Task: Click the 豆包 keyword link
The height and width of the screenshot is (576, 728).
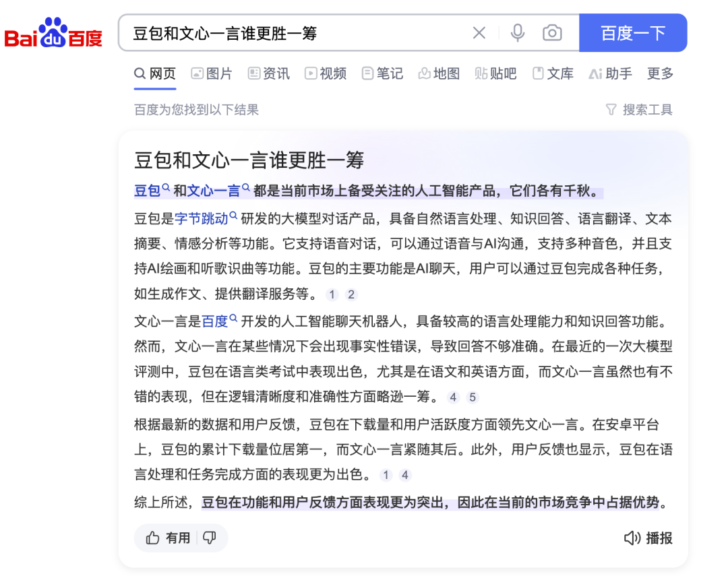Action: click(148, 191)
